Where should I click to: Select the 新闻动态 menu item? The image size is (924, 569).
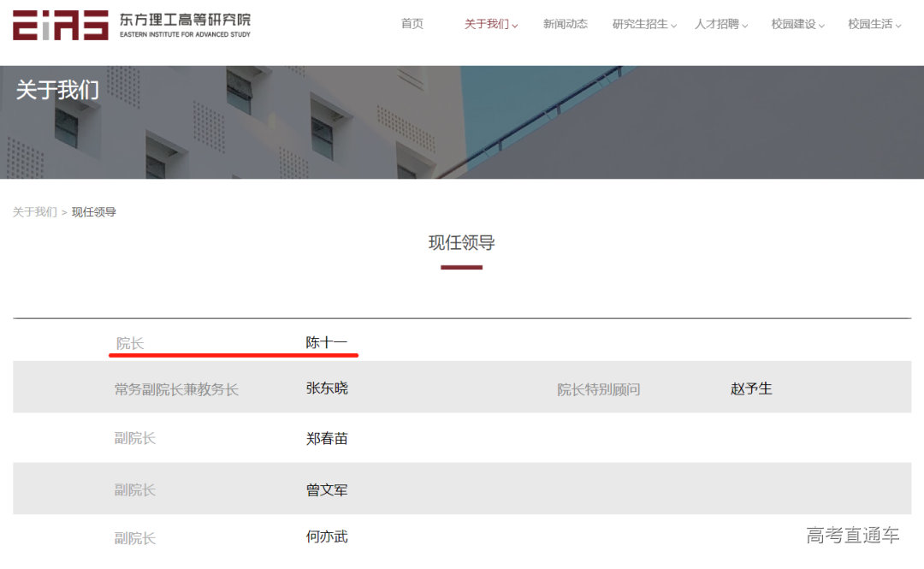click(565, 24)
